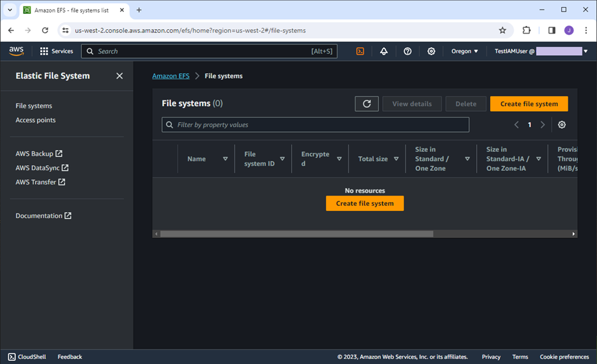Open the Oregon region dropdown
The width and height of the screenshot is (597, 364).
click(465, 51)
